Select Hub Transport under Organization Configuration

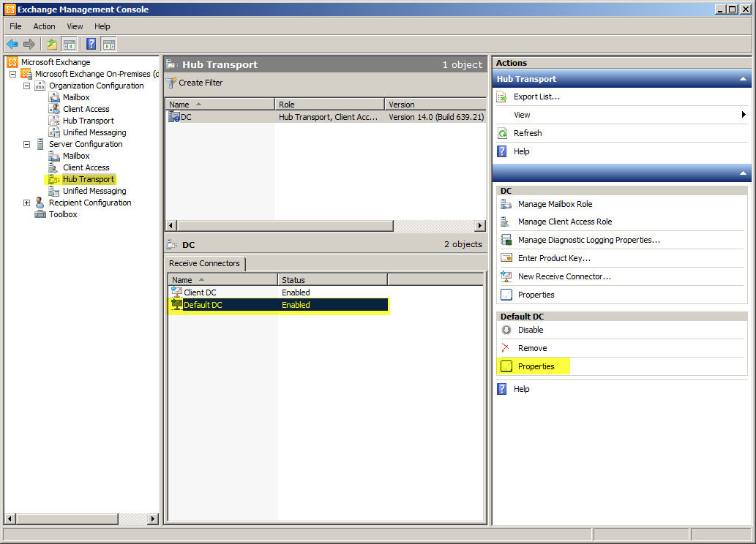89,121
